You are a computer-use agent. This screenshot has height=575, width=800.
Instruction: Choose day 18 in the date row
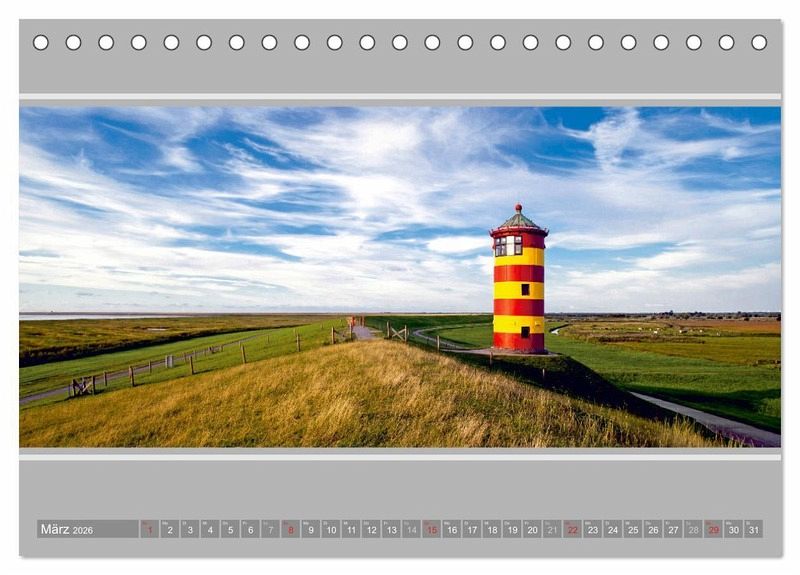[492, 529]
